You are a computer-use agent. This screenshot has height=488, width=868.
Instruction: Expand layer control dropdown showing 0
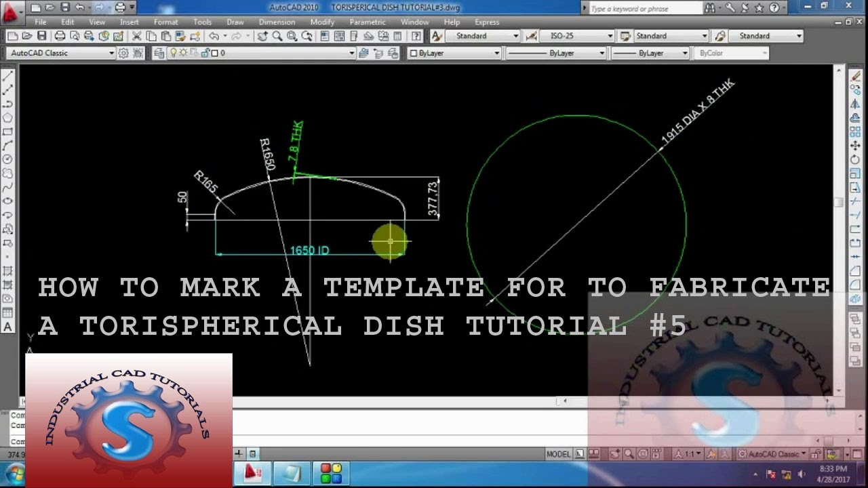(x=262, y=53)
